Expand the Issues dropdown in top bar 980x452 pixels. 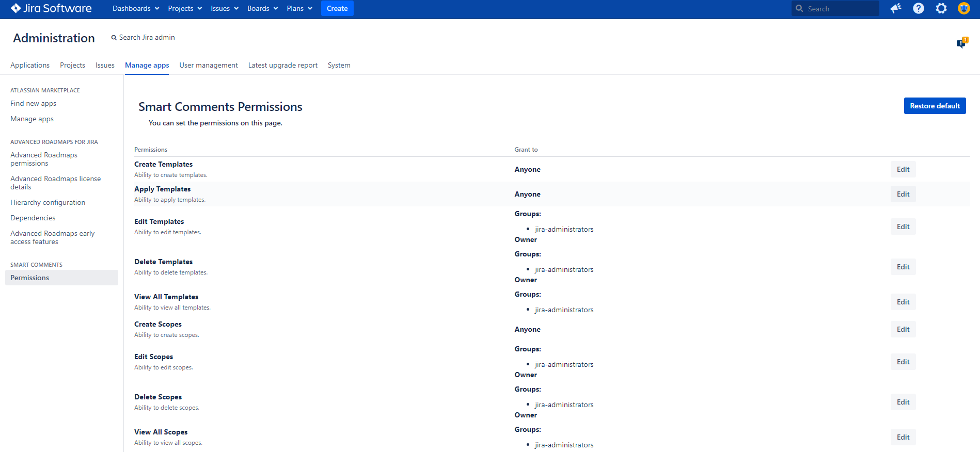pyautogui.click(x=225, y=8)
